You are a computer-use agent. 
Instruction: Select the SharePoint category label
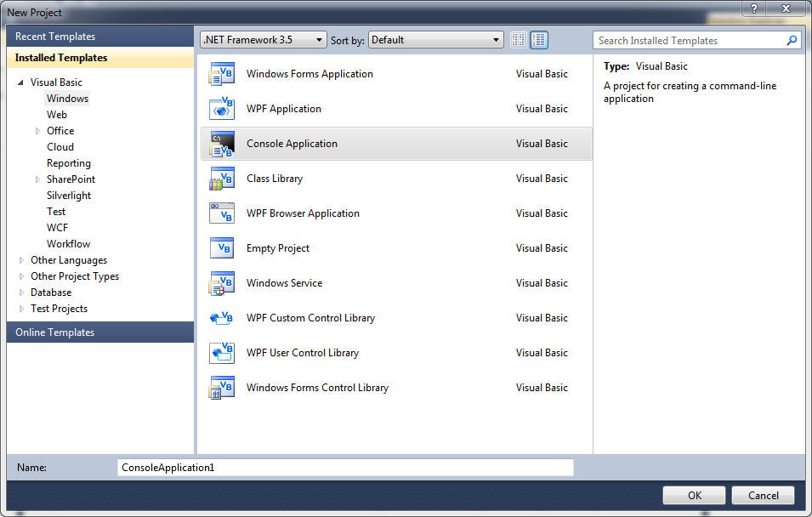click(71, 179)
